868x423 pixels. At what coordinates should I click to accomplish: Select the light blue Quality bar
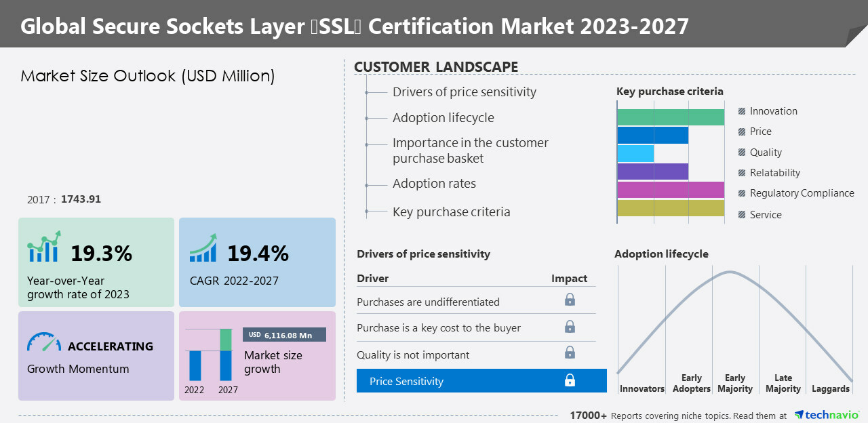[x=635, y=153]
